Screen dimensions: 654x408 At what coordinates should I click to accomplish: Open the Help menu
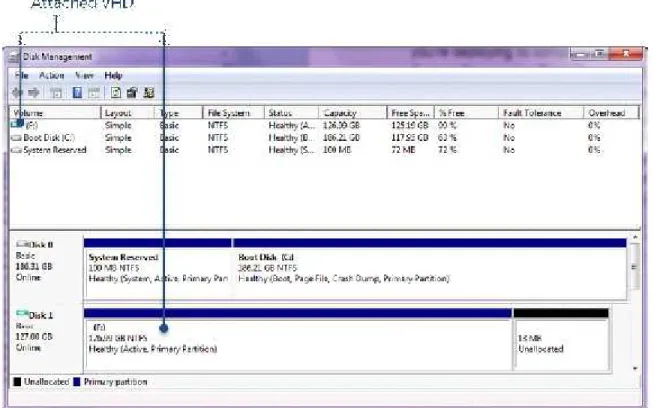[113, 76]
